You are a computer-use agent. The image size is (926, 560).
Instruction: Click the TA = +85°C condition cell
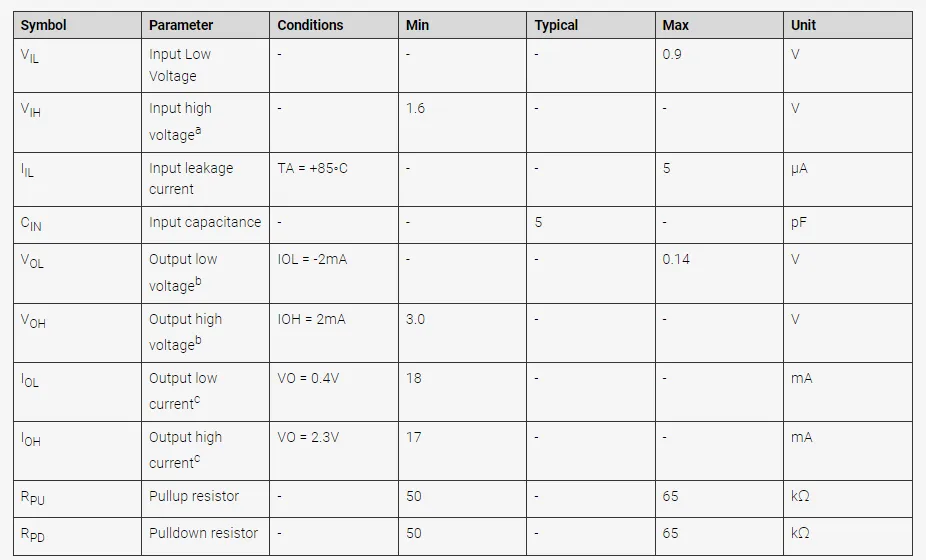pos(312,168)
